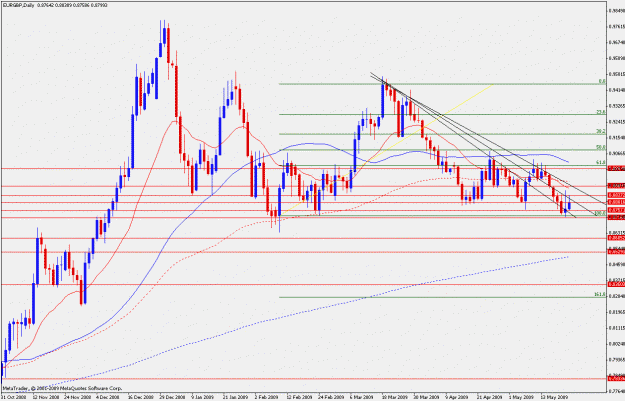Click the 2 Feb 2009 date label
The image size is (625, 401).
(266, 397)
